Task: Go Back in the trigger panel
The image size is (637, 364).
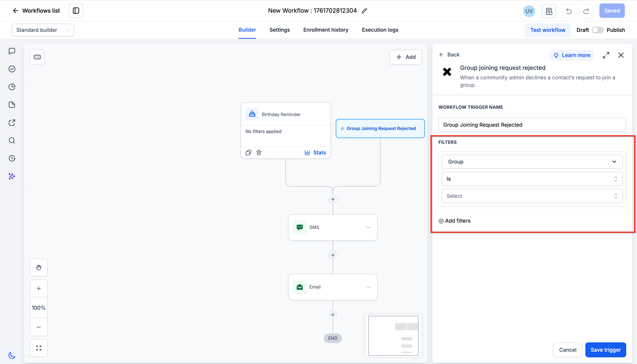Action: click(449, 55)
